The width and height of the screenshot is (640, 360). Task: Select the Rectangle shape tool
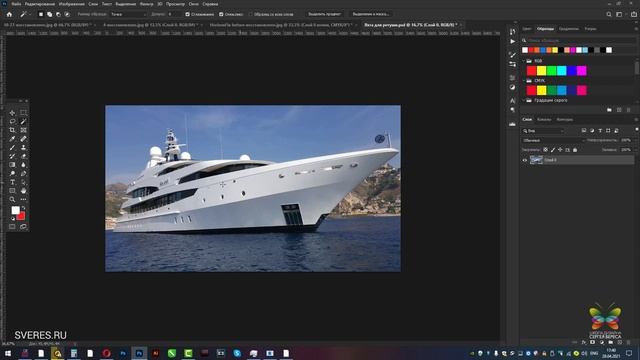click(x=12, y=191)
